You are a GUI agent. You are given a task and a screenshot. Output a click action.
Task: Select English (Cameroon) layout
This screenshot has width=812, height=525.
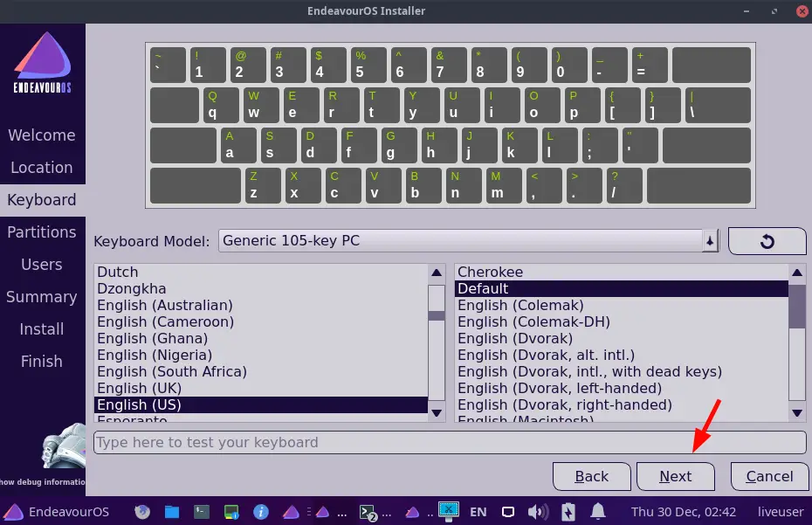pyautogui.click(x=261, y=321)
